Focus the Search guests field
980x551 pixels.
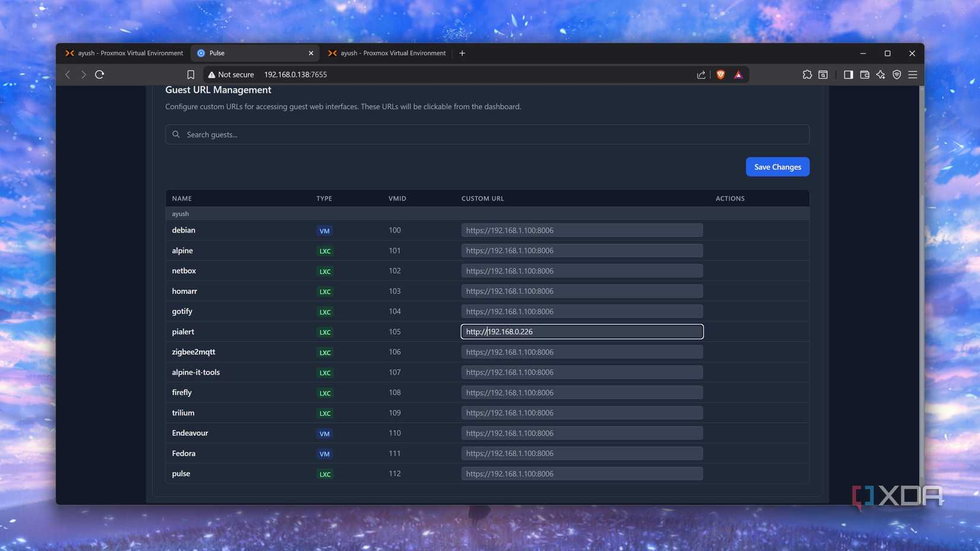(487, 135)
